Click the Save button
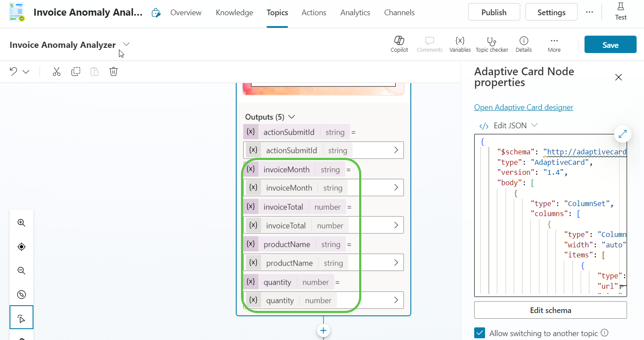This screenshot has height=340, width=644. point(610,45)
